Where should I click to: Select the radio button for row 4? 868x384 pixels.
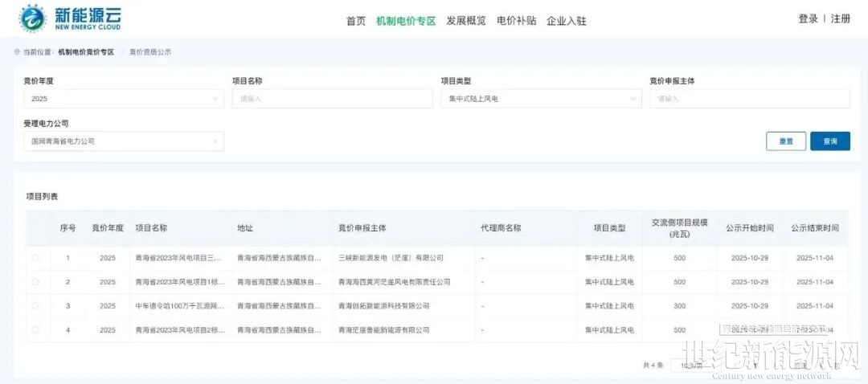35,329
